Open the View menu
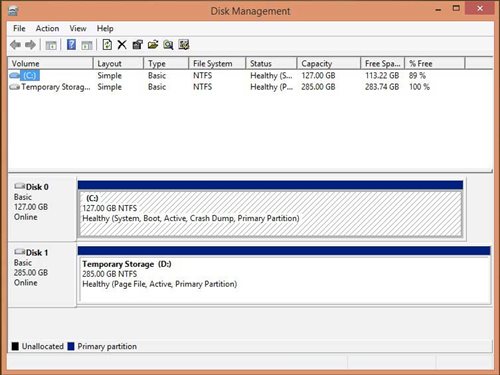The width and height of the screenshot is (500, 375). [x=78, y=29]
